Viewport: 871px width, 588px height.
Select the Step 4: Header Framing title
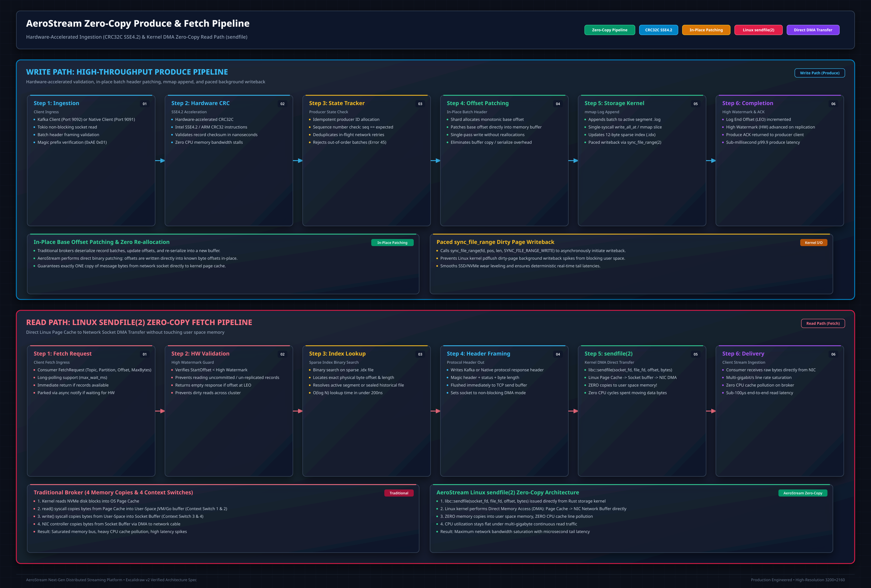[x=478, y=354]
